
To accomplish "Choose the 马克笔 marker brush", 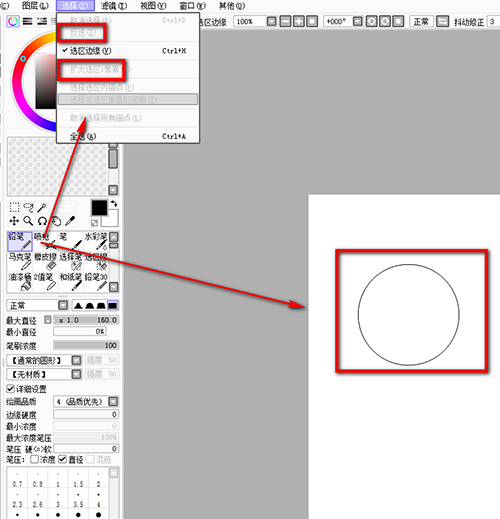I will pos(20,261).
